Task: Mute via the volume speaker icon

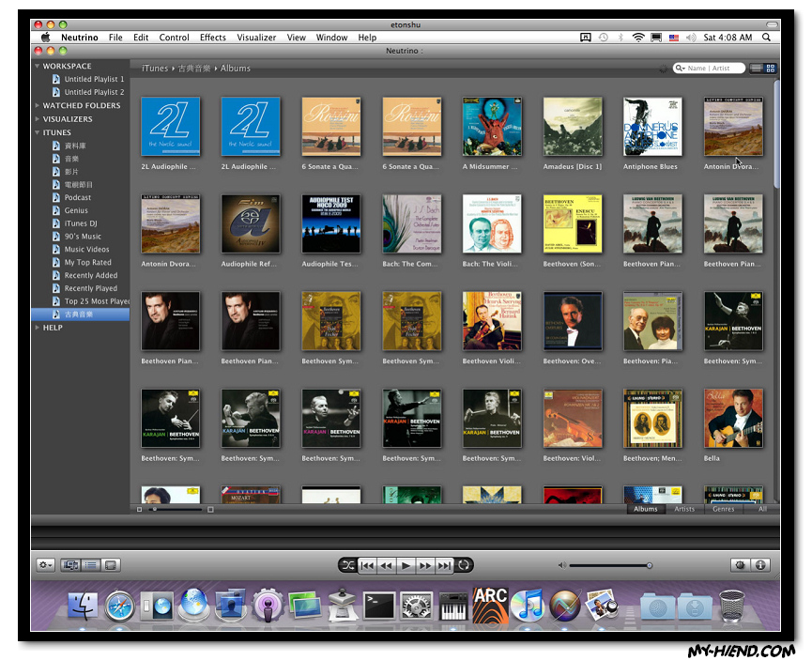Action: click(x=562, y=565)
